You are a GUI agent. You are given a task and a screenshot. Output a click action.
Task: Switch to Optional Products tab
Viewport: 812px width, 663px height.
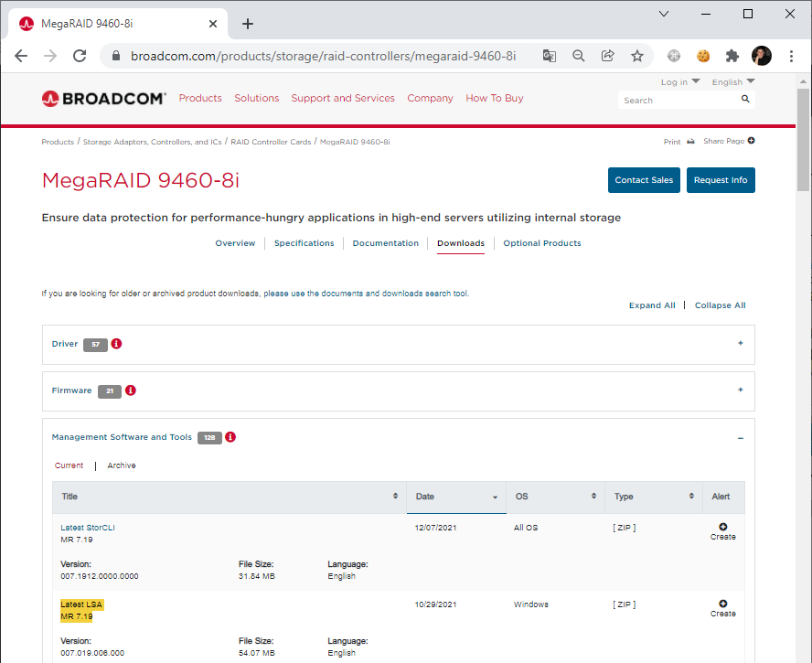(542, 243)
